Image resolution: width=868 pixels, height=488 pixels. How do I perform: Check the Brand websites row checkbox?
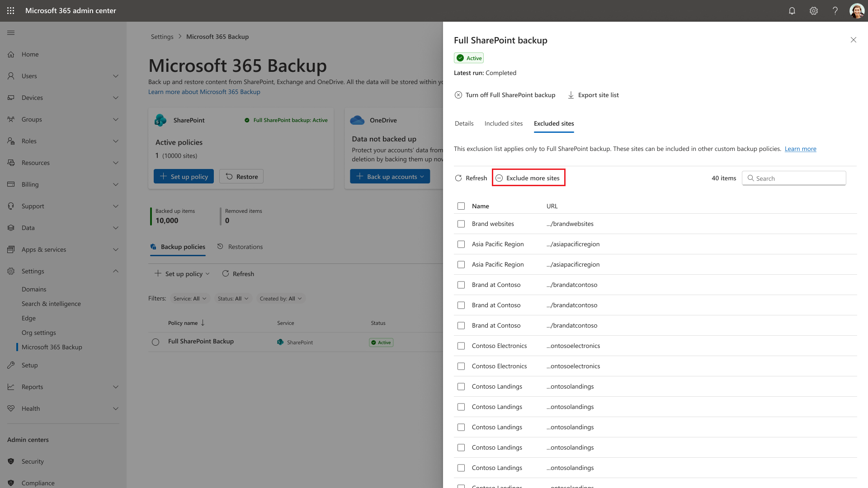461,224
